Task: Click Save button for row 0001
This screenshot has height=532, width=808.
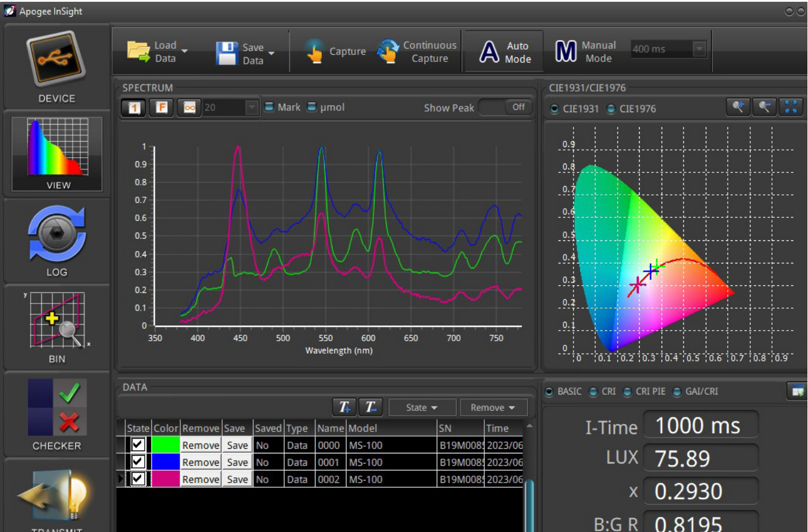Action: 237,462
